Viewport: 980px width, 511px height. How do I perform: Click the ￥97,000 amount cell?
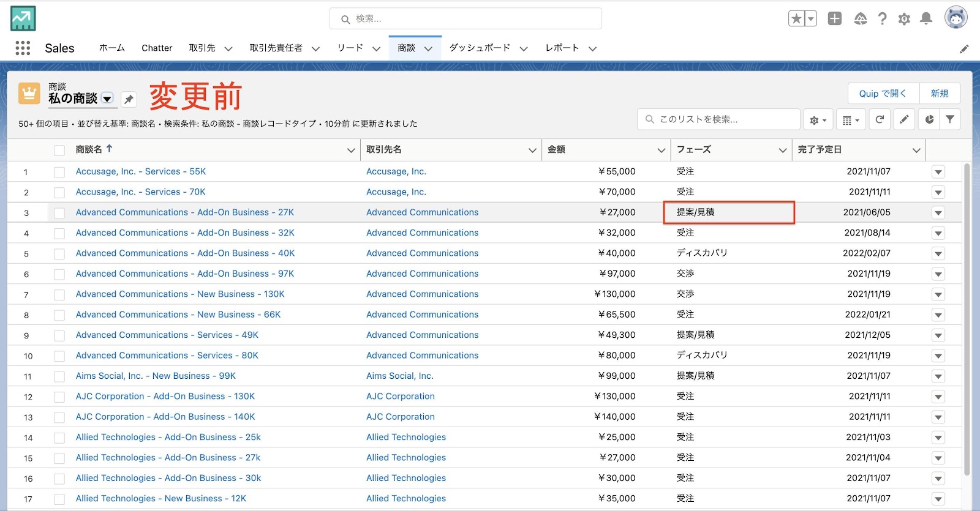pos(617,274)
